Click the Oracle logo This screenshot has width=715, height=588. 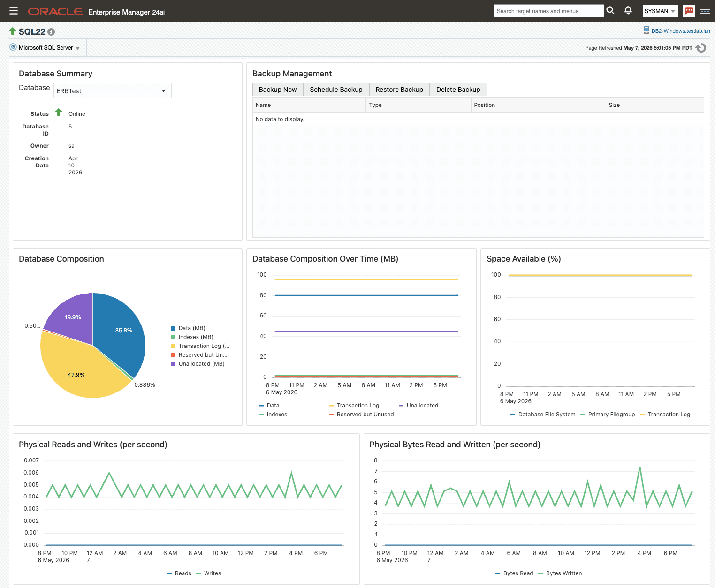(x=55, y=11)
